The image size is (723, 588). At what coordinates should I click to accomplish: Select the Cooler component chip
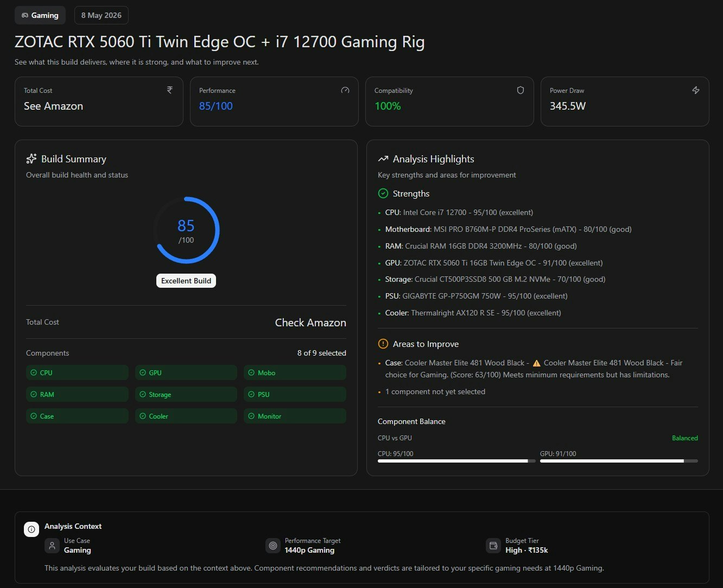[x=186, y=416]
